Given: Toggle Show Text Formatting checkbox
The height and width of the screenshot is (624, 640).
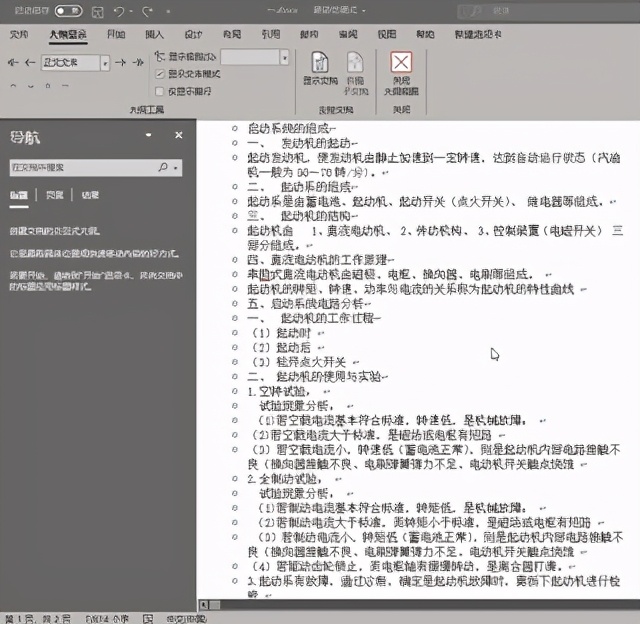Looking at the screenshot, I should click(x=160, y=74).
